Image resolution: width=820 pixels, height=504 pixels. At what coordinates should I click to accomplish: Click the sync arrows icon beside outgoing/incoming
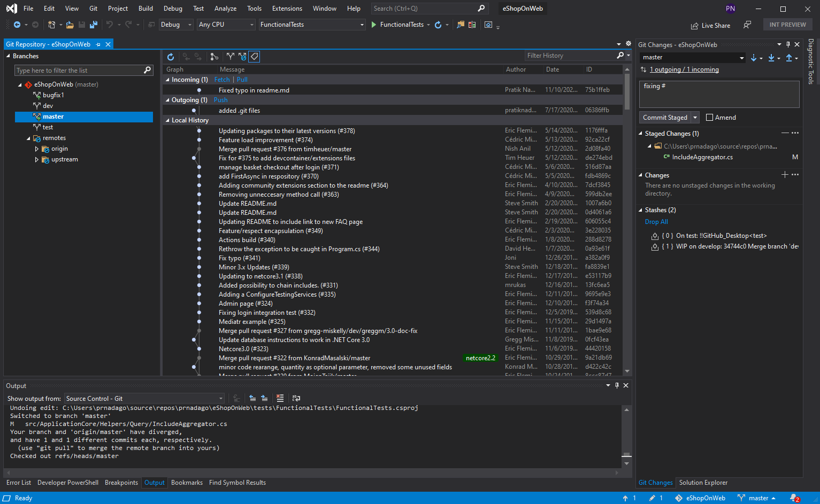point(643,70)
